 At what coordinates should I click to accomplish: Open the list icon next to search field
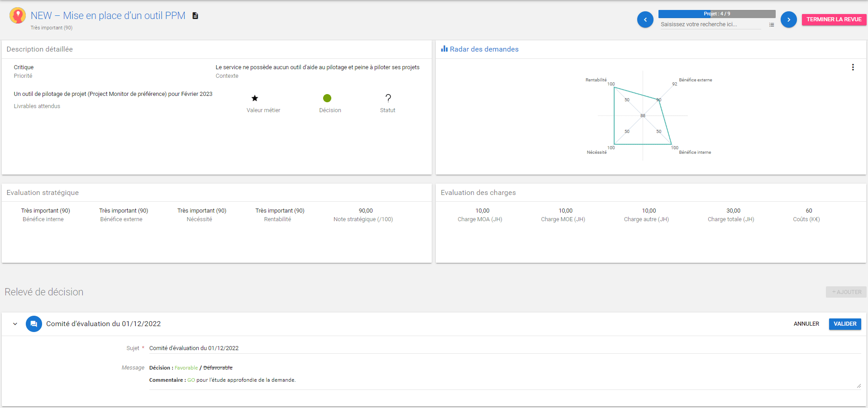pos(772,25)
